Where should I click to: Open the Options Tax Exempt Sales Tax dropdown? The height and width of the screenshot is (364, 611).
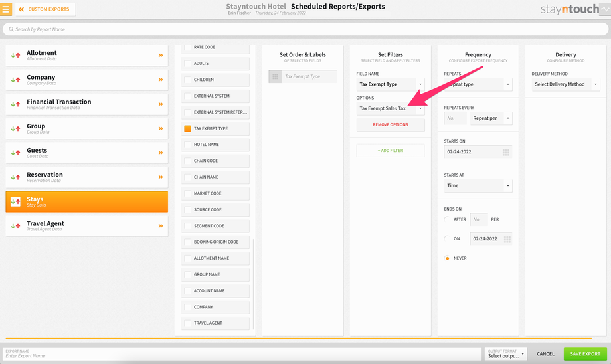click(x=391, y=108)
